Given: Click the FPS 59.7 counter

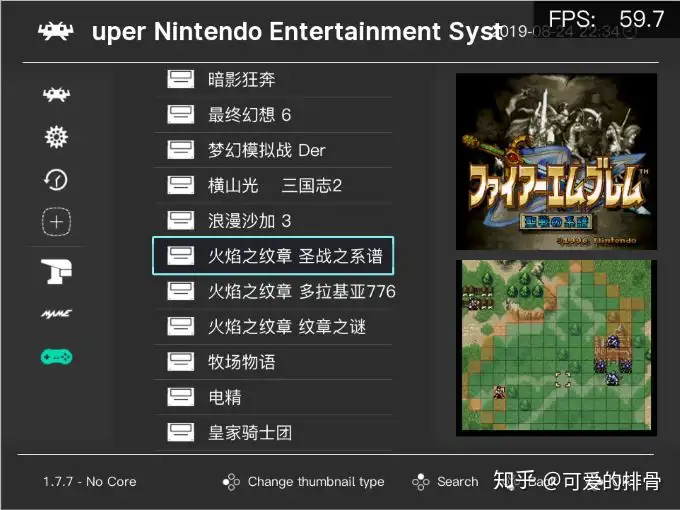Looking at the screenshot, I should tap(606, 19).
